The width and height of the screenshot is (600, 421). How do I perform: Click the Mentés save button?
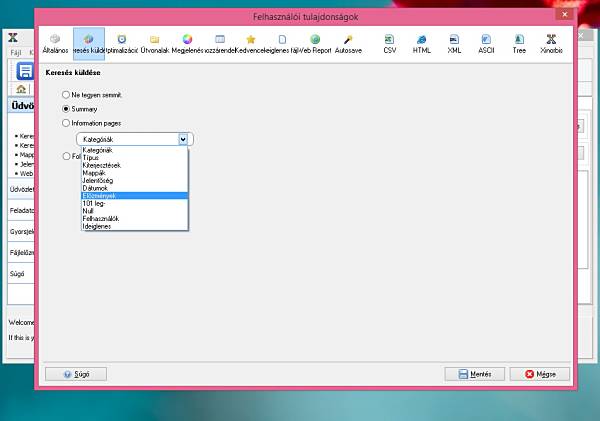pos(474,374)
